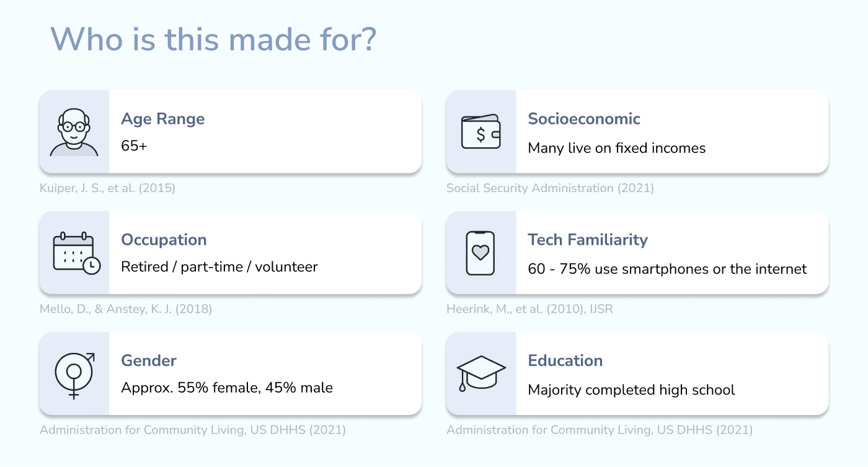The image size is (868, 467).
Task: Click the elderly man avatar icon
Action: tap(74, 132)
